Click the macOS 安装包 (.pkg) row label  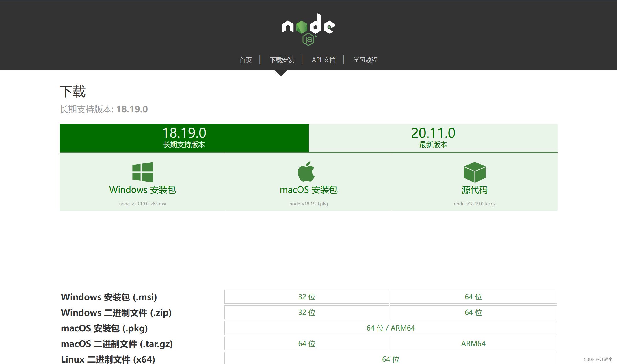[x=104, y=328]
